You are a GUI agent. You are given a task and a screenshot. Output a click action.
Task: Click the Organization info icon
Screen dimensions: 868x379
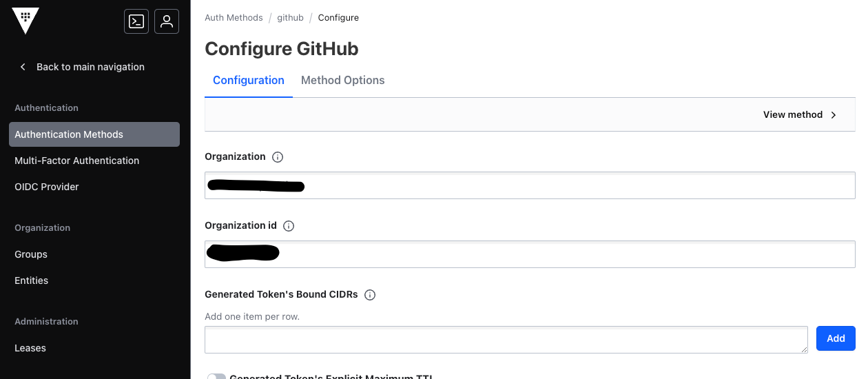click(278, 157)
